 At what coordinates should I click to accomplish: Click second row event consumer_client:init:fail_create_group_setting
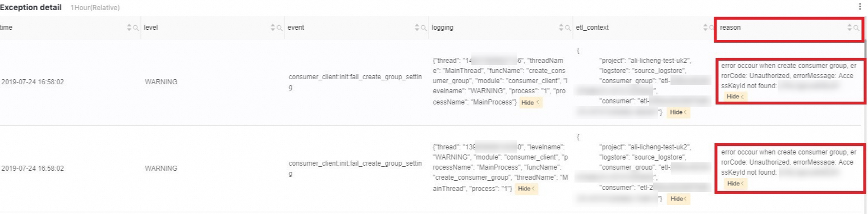(355, 169)
